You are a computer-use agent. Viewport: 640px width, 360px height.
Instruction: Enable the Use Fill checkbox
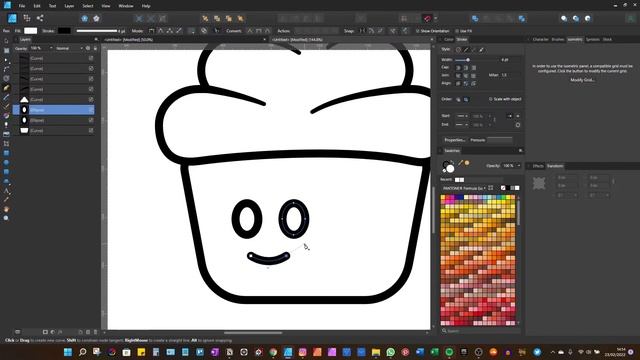457,31
